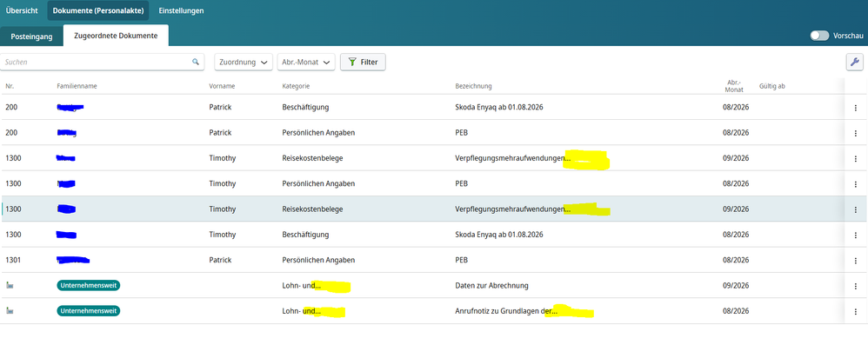Open the wrench settings tool

click(x=855, y=62)
